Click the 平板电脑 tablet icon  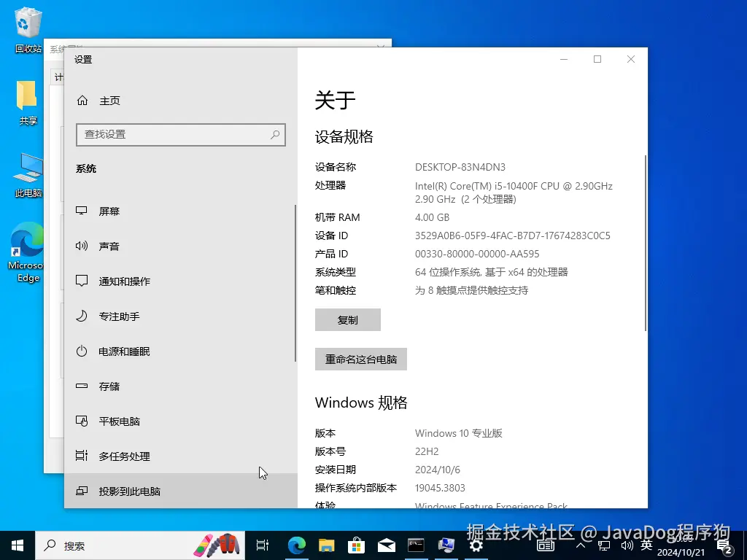82,421
